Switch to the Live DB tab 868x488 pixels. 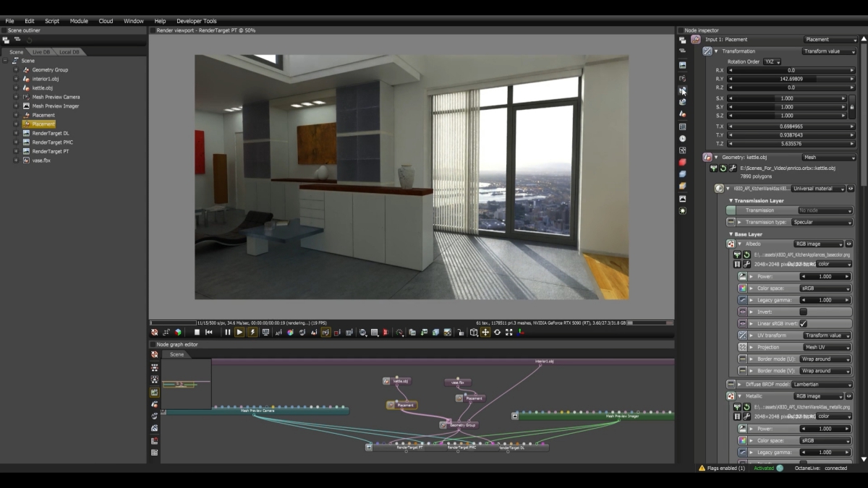tap(41, 52)
